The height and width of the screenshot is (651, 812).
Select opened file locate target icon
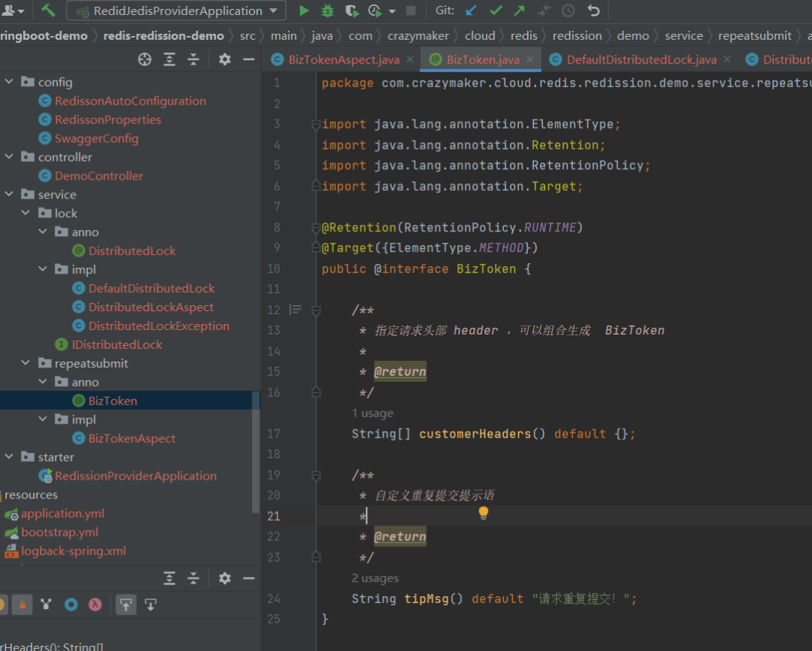click(x=144, y=59)
